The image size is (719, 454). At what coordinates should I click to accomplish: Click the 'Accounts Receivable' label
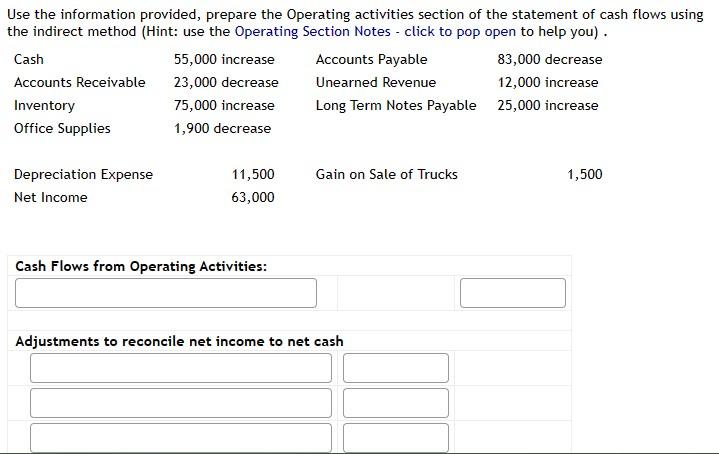click(80, 83)
